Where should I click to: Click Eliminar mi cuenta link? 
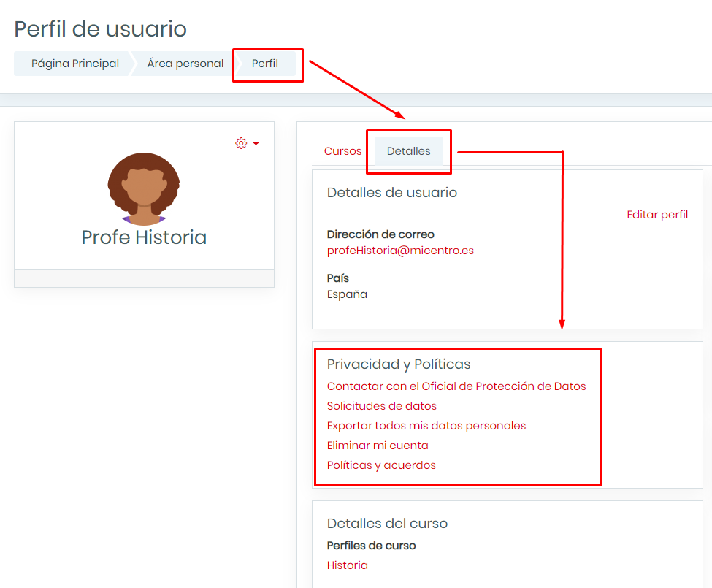point(378,446)
